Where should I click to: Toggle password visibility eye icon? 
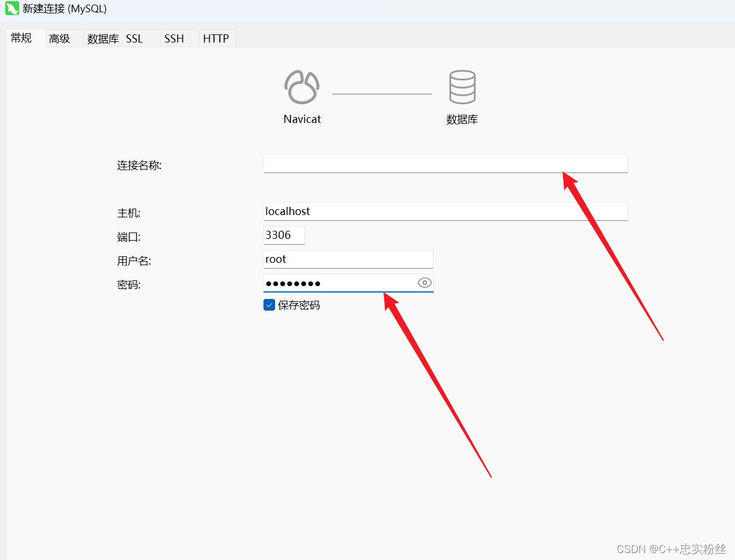click(x=425, y=283)
